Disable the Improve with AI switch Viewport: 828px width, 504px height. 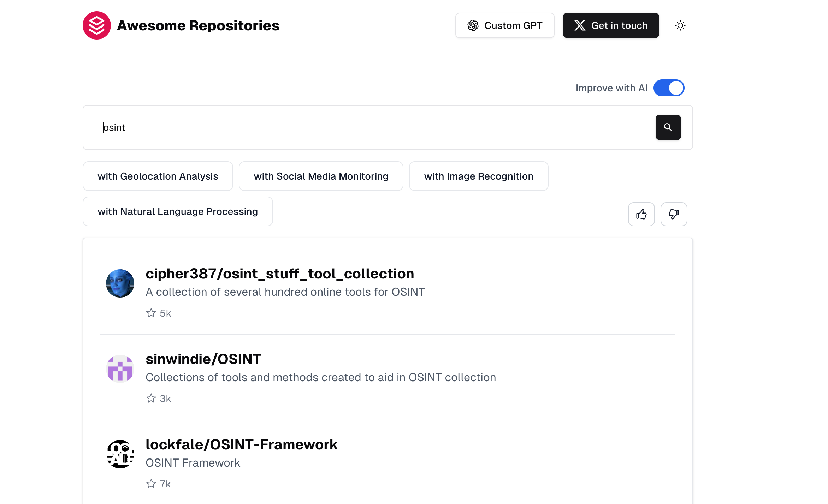tap(669, 88)
